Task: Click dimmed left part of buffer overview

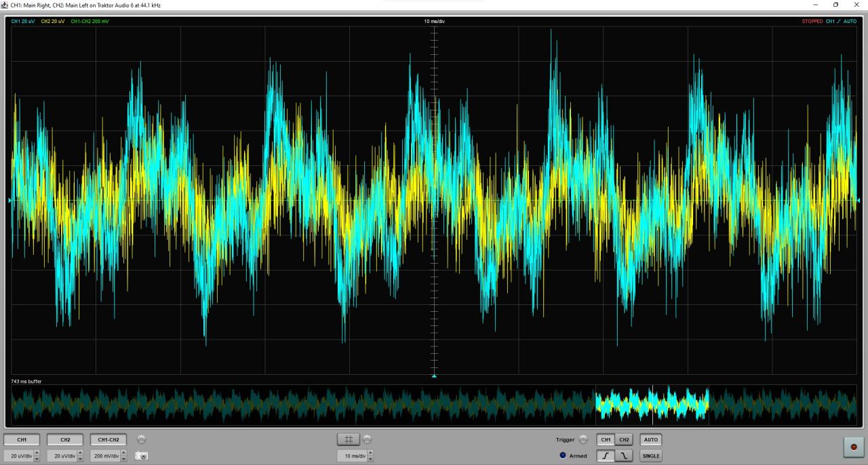Action: 303,405
